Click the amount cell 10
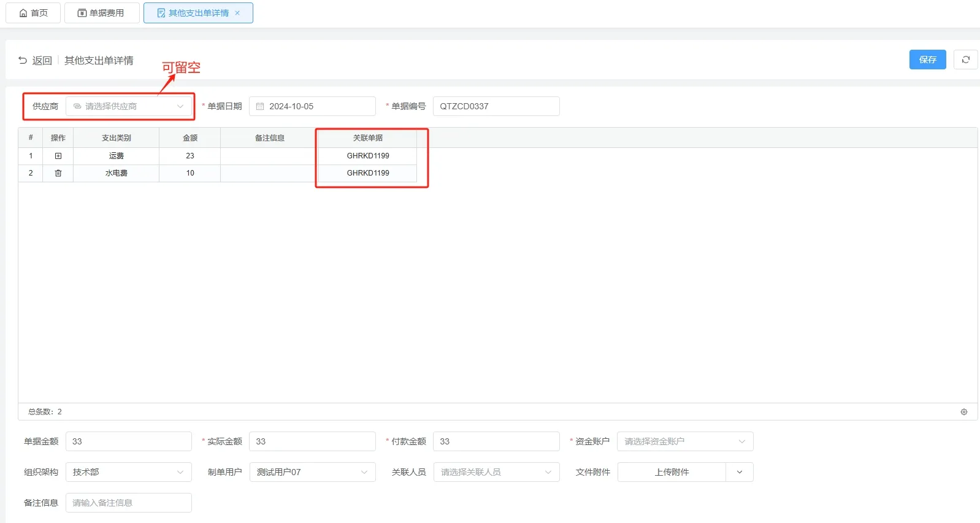The height and width of the screenshot is (523, 980). (x=190, y=173)
